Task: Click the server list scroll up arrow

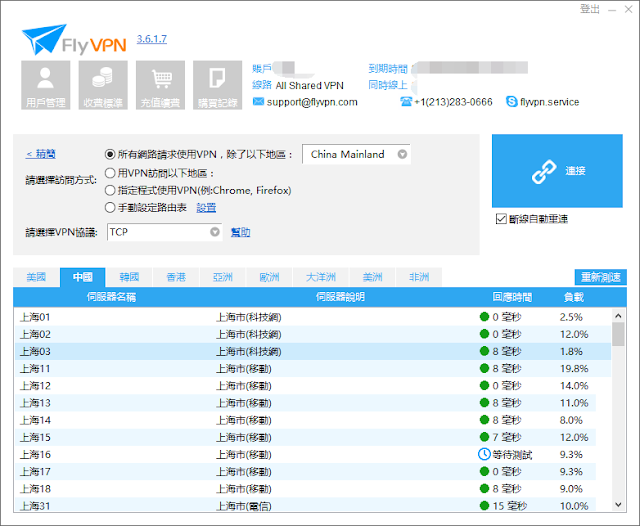Action: click(x=618, y=316)
